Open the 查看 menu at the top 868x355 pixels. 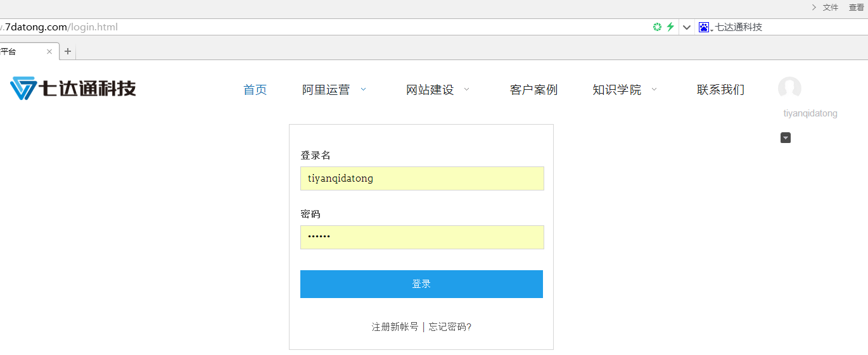click(857, 8)
